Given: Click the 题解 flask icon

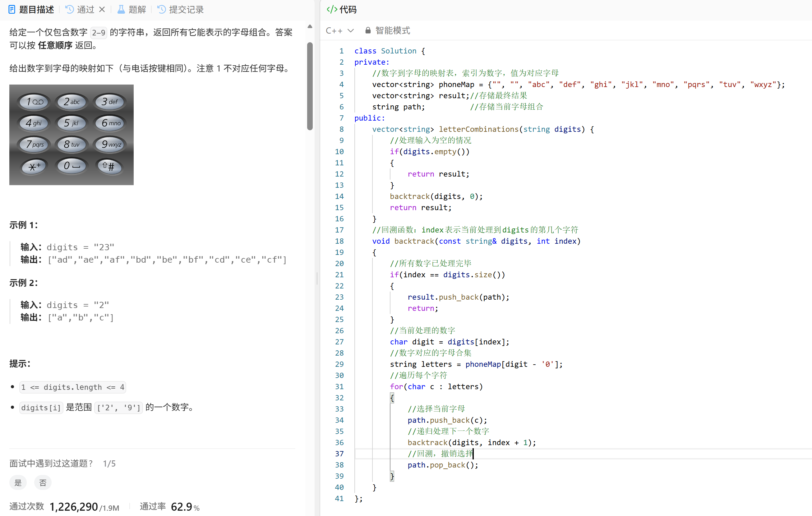Looking at the screenshot, I should point(121,9).
